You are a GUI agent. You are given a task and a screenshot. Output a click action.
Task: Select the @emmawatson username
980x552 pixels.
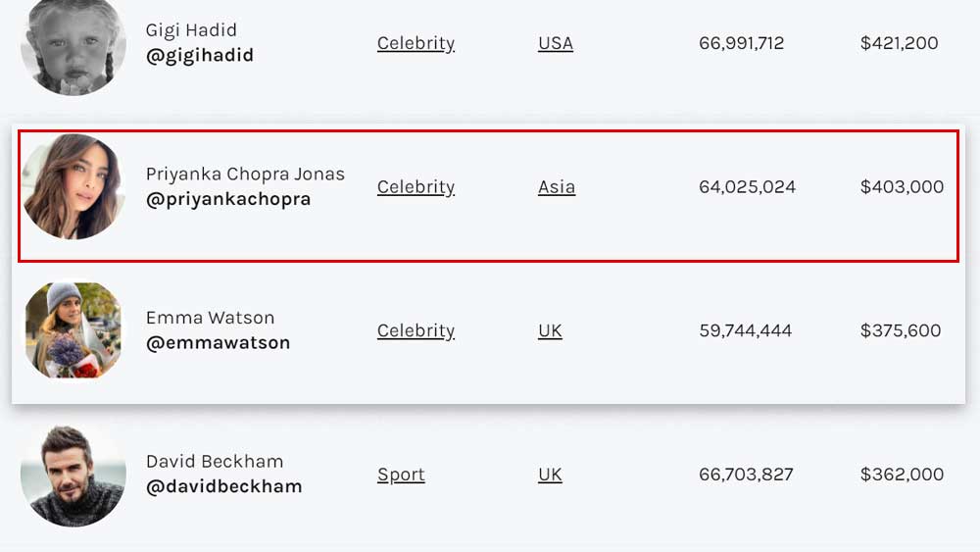tap(218, 342)
